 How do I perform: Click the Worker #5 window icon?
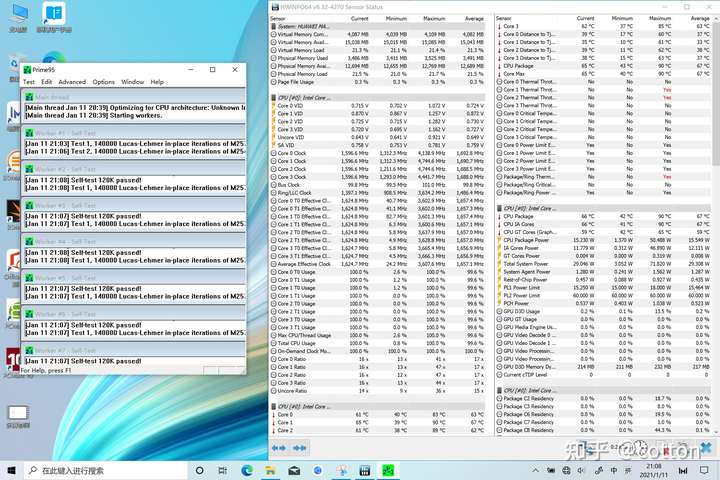[x=29, y=278]
